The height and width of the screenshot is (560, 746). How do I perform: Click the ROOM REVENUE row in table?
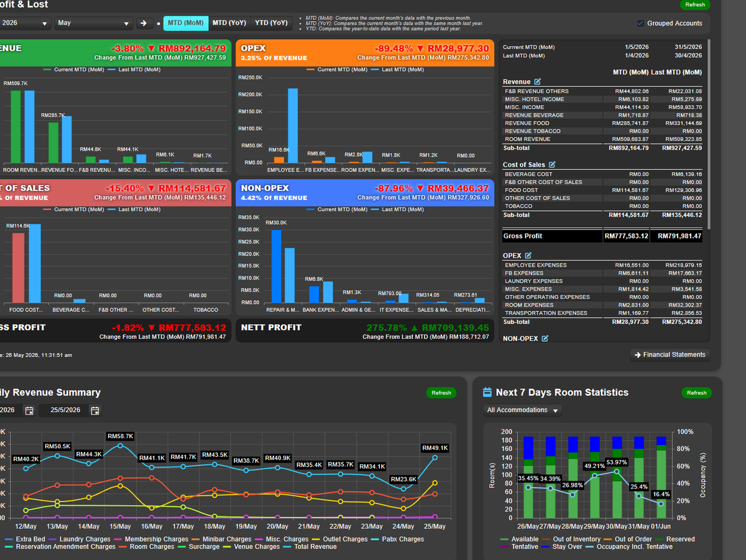[603, 139]
